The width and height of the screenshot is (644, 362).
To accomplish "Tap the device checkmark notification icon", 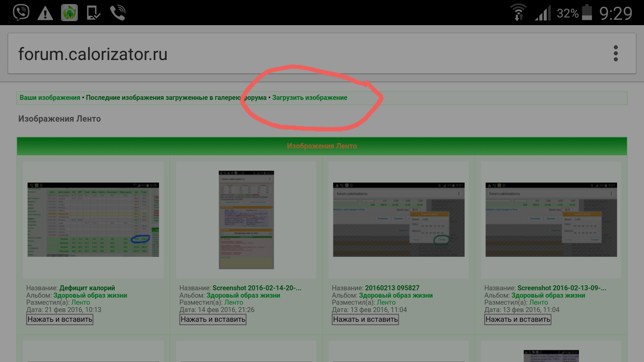I will coord(93,13).
